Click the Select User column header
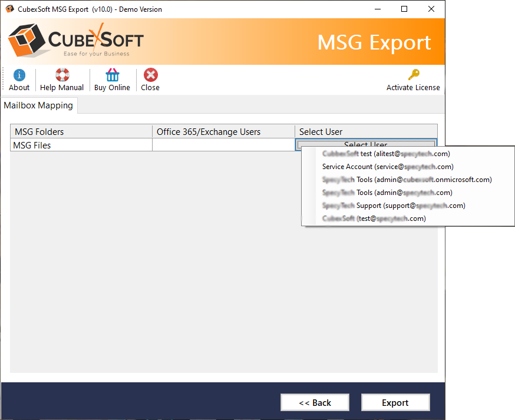This screenshot has width=515, height=420. (x=366, y=131)
